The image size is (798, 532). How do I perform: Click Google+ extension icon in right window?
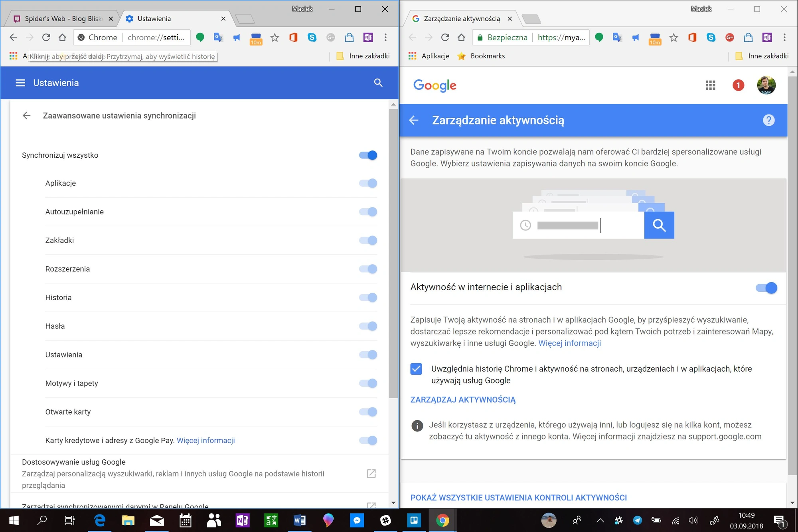coord(729,38)
